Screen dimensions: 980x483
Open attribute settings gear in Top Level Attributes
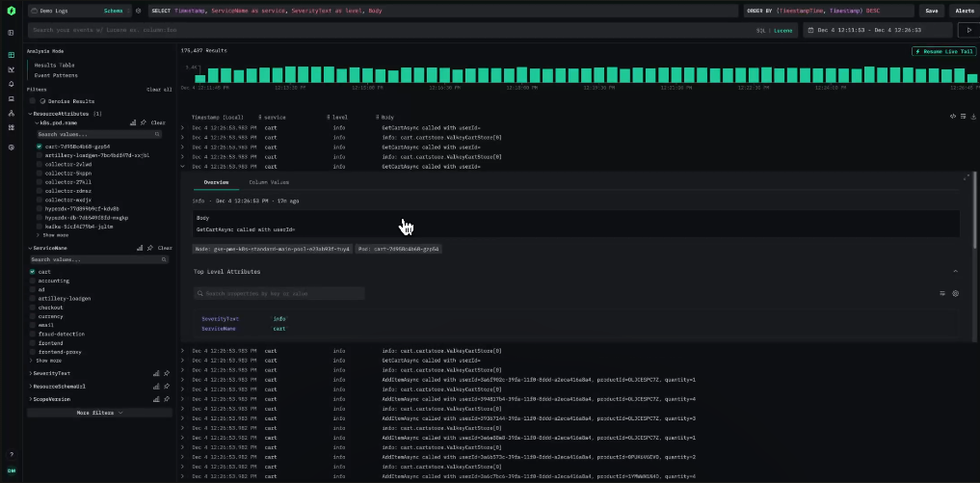[x=956, y=293]
